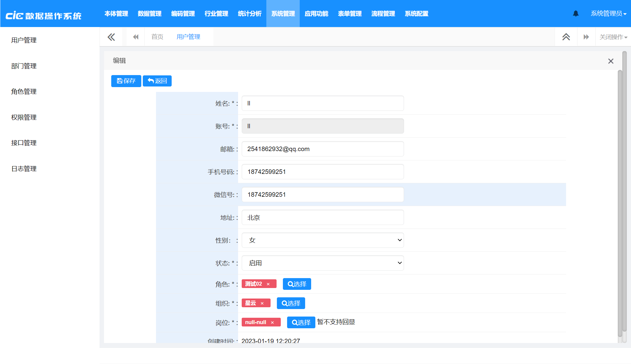Viewport: 631px width, 364px height.
Task: Open 统计分析 in top navigation
Action: pyautogui.click(x=250, y=14)
